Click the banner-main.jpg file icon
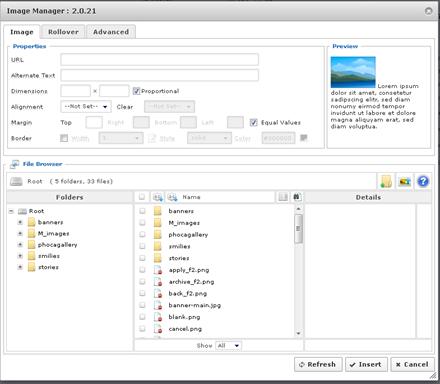Image resolution: width=440 pixels, height=384 pixels. point(158,305)
